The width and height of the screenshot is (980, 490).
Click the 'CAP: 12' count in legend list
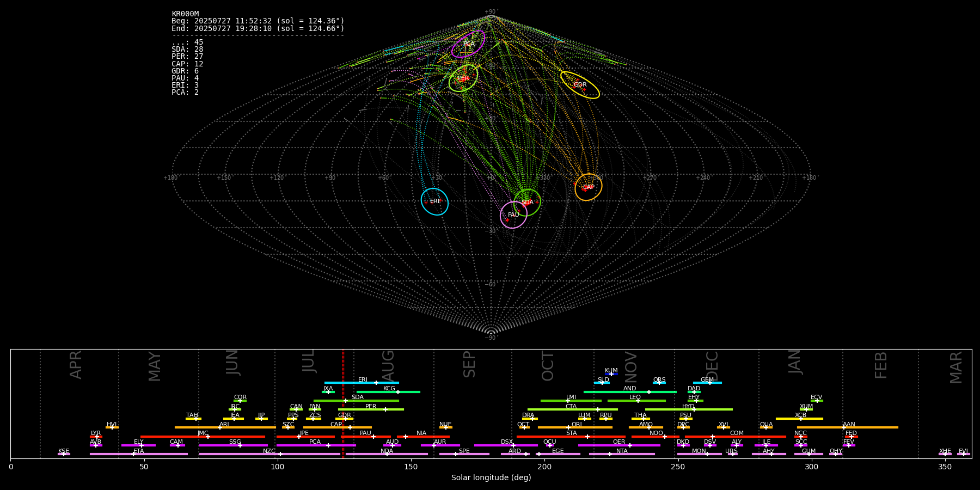click(187, 64)
